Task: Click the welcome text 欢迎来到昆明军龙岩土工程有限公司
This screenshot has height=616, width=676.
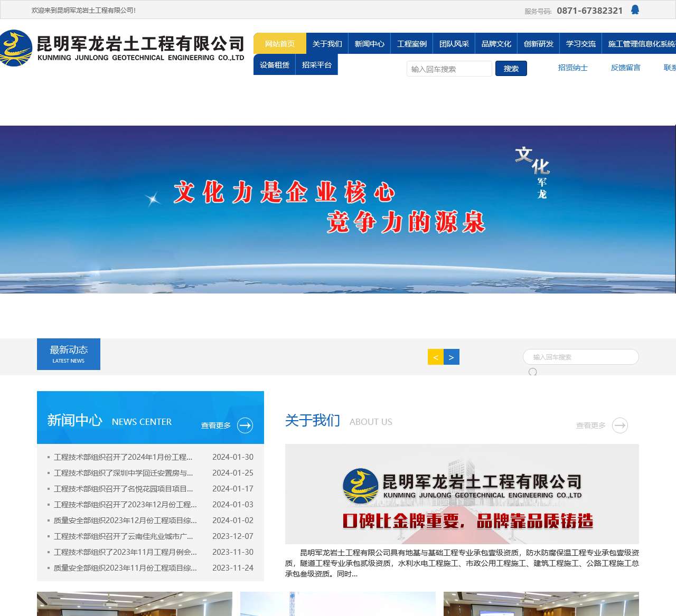Action: click(x=83, y=10)
